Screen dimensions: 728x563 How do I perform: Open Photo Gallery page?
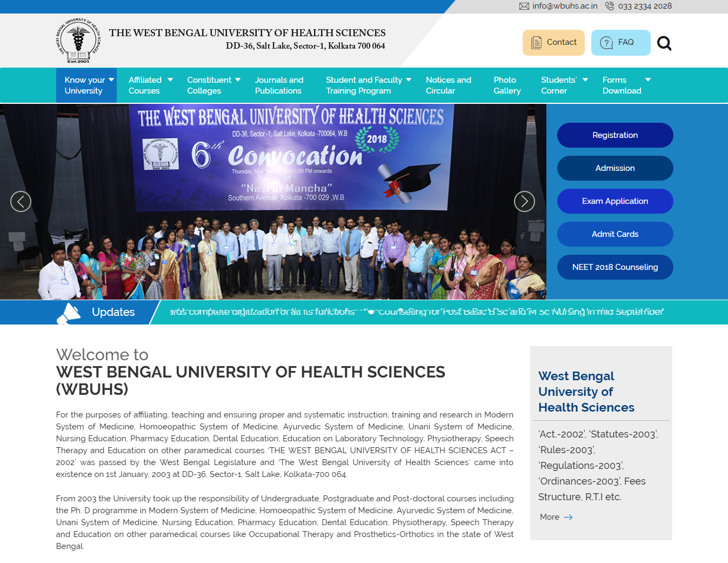507,85
